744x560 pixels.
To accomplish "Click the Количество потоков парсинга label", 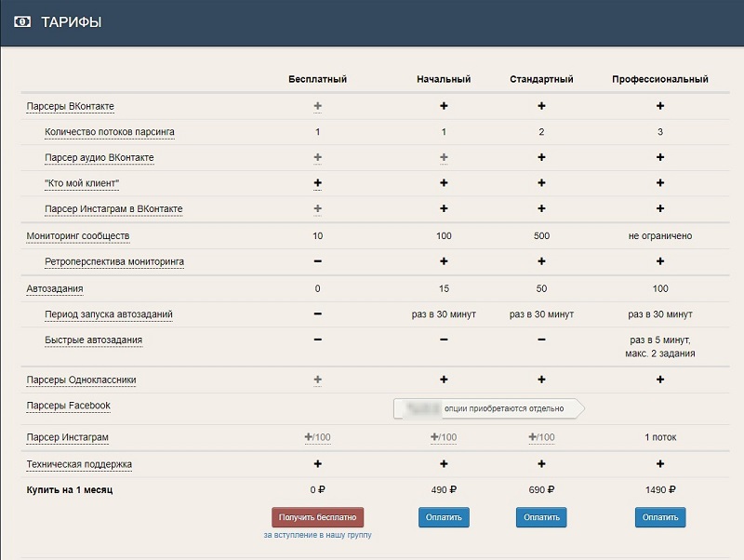I will pyautogui.click(x=109, y=132).
